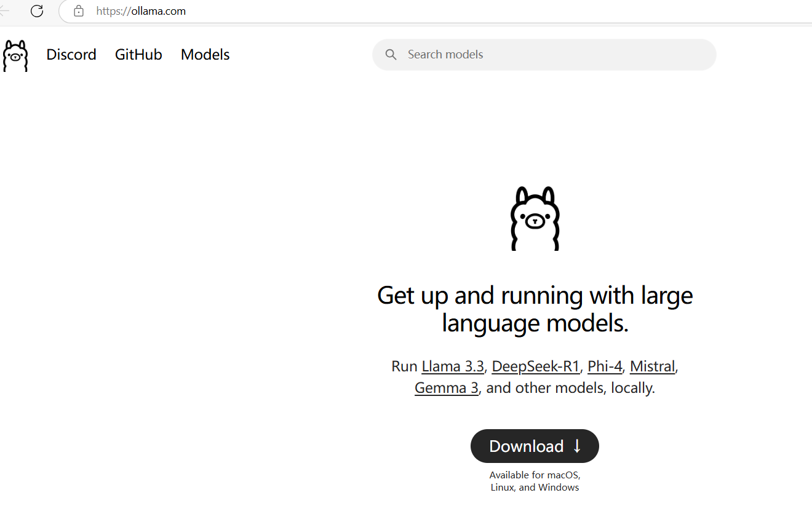Click the ollama.com address bar URL
Viewport: 812px width, 514px height.
tap(141, 11)
